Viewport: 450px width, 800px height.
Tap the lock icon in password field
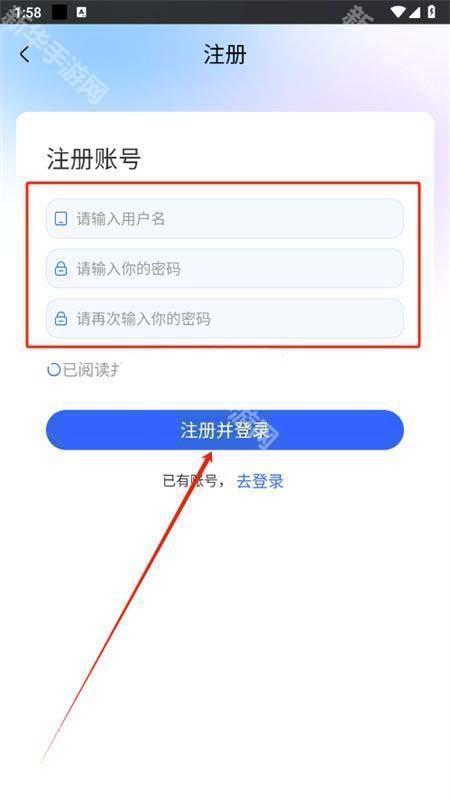tap(61, 268)
